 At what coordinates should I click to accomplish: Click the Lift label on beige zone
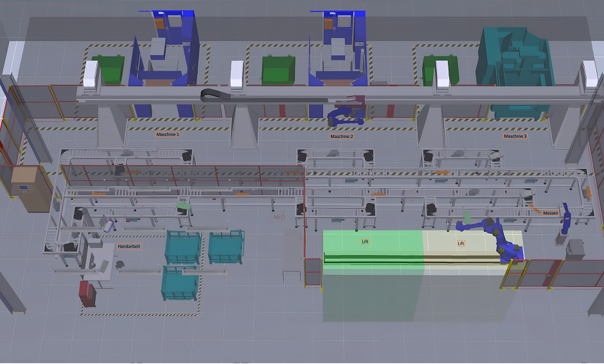click(460, 244)
